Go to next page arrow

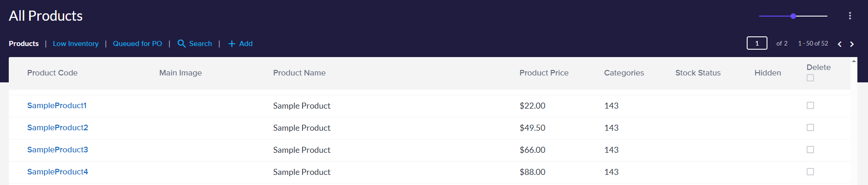(852, 44)
